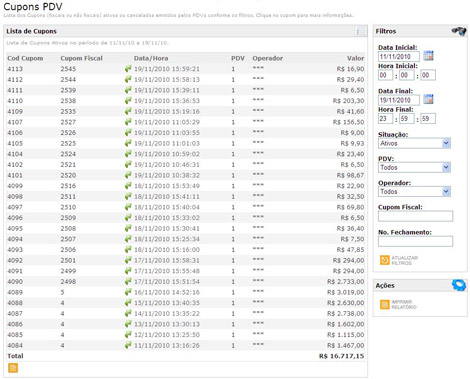This screenshot has width=470, height=379.
Task: Click the binoculars icon in Filtros header
Action: (459, 31)
